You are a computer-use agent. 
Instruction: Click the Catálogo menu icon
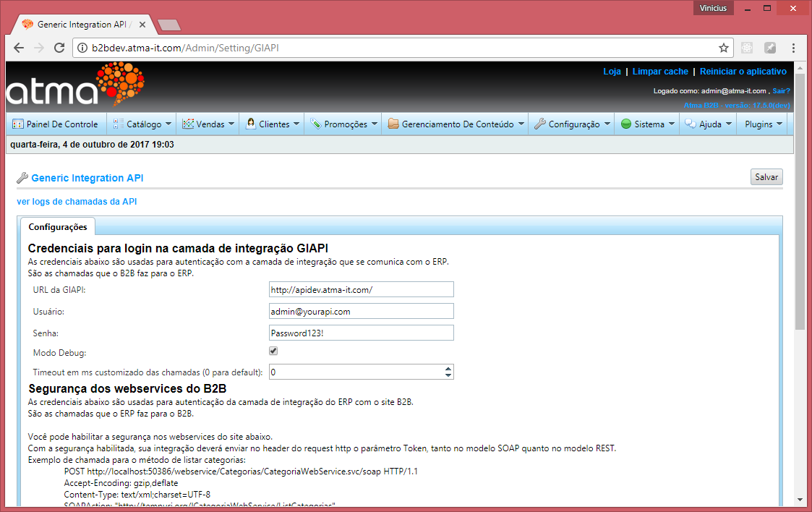click(x=118, y=124)
